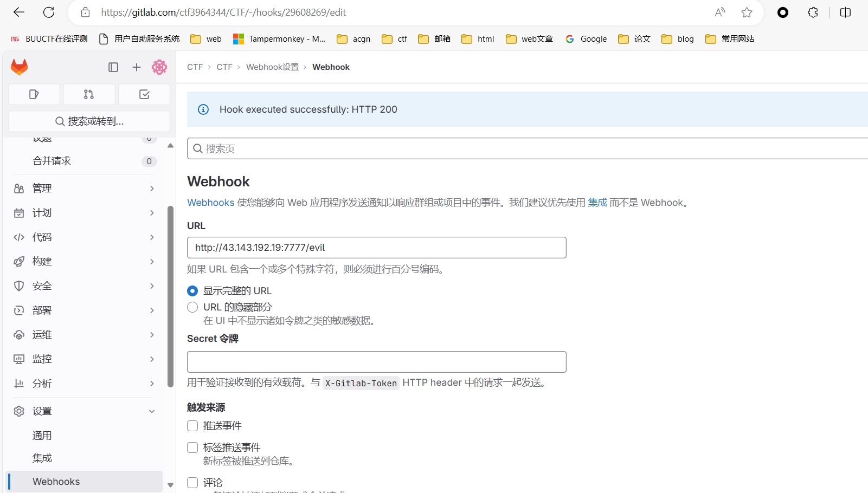Viewport: 868px width, 493px height.
Task: Create new item with plus icon
Action: pos(137,67)
